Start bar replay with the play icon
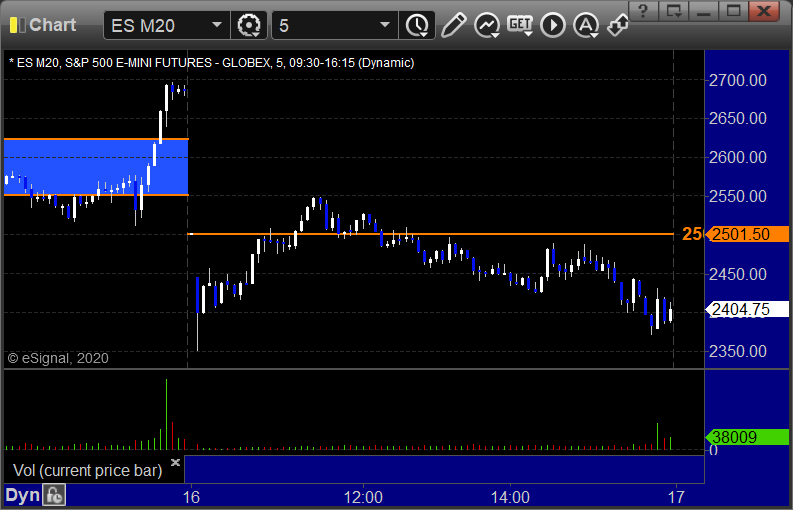Image resolution: width=793 pixels, height=510 pixels. (x=553, y=25)
